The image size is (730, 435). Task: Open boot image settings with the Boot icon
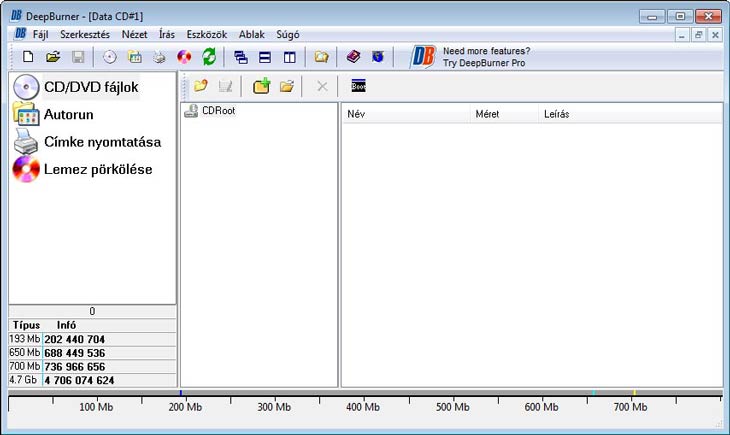click(x=358, y=86)
